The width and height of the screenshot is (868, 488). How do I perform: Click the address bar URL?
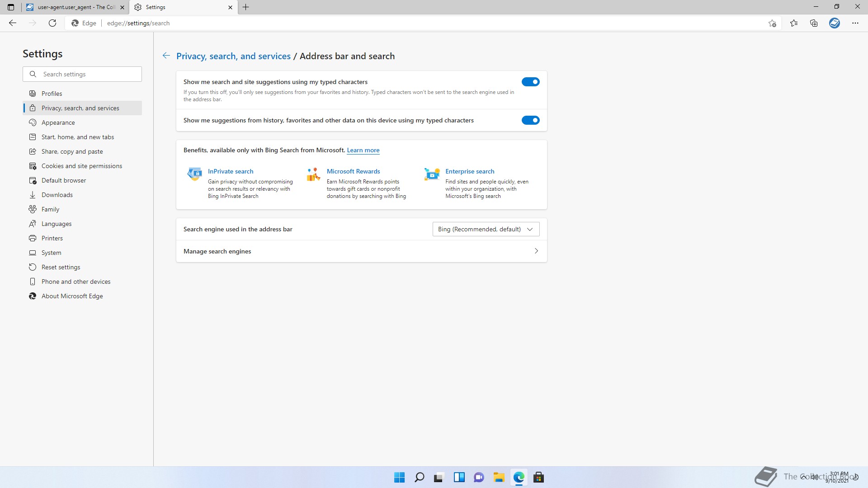coord(138,23)
